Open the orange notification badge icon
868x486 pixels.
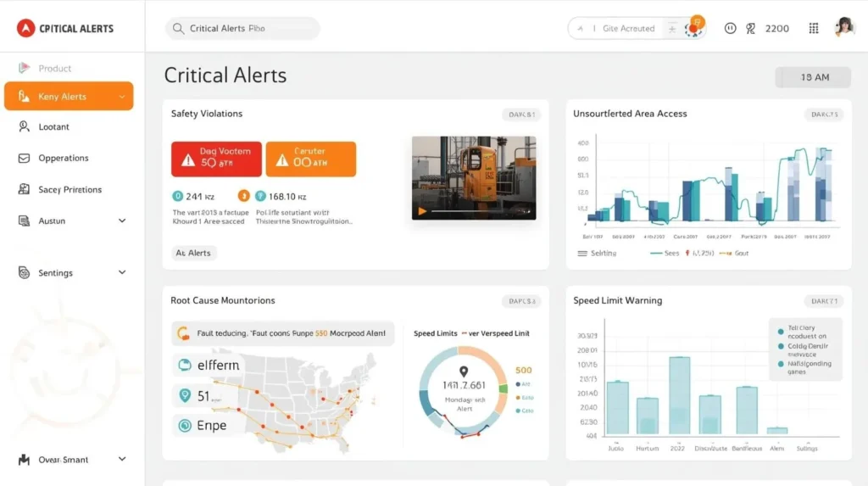point(694,25)
